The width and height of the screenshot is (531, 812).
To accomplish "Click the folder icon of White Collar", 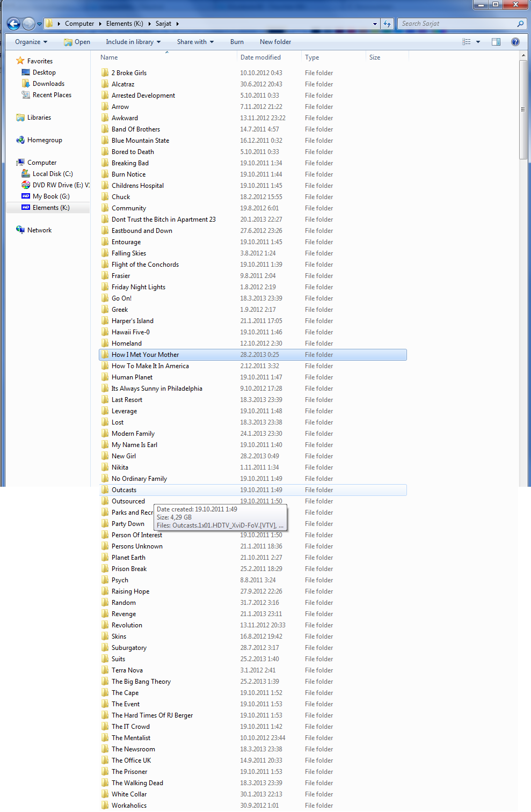I will point(105,794).
